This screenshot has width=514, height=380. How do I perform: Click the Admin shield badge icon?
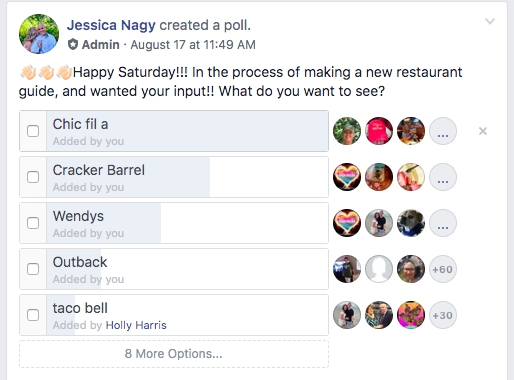tap(73, 44)
